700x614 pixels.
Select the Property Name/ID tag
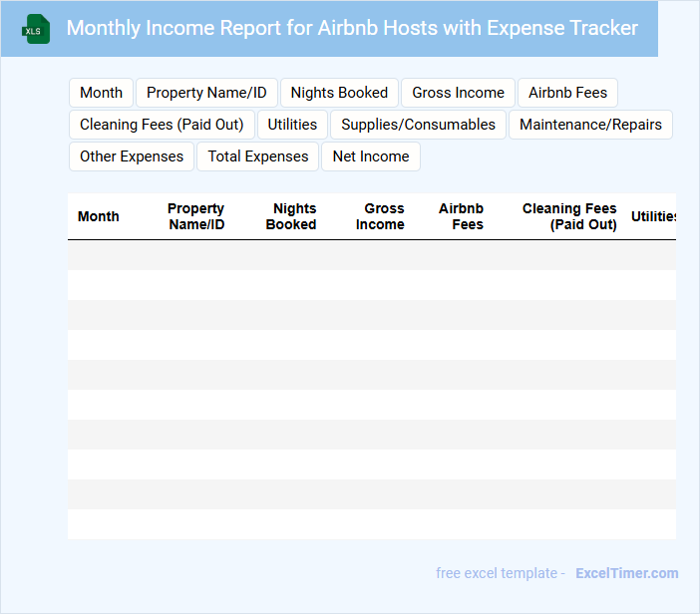(x=206, y=93)
